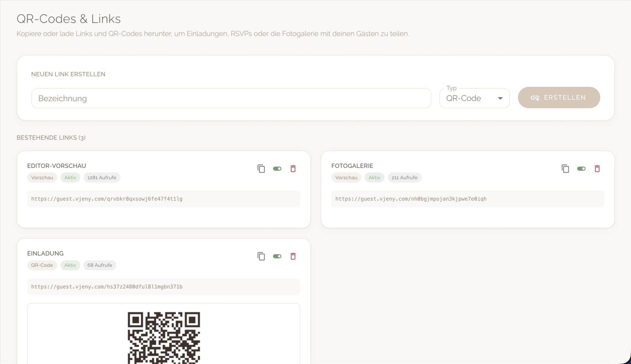The height and width of the screenshot is (364, 631).
Task: Select the QR-Code chip on the Einladung card
Action: coord(42,265)
